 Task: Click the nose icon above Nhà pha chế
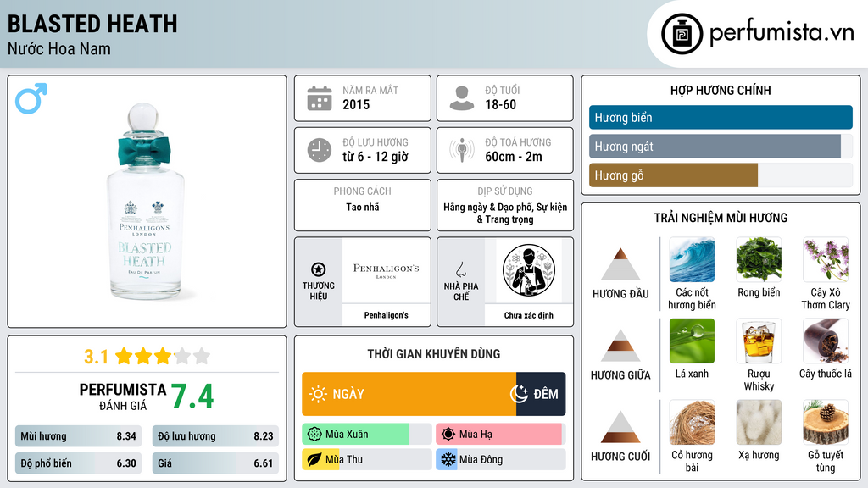(x=460, y=269)
